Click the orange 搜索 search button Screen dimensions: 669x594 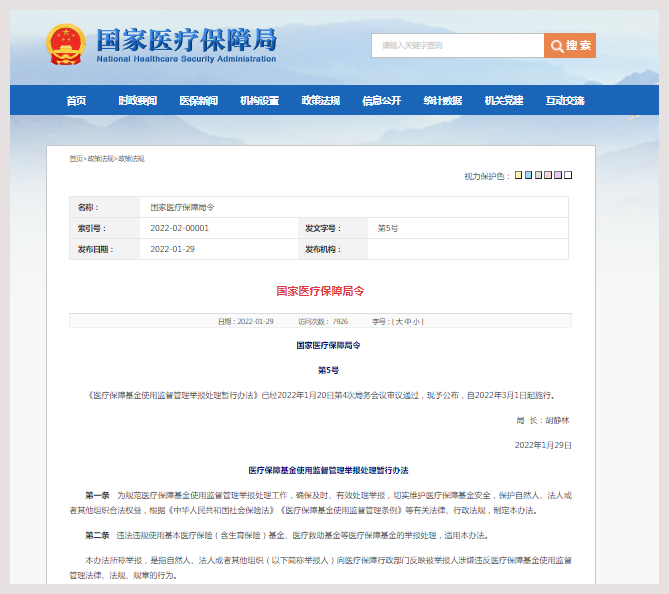click(570, 46)
